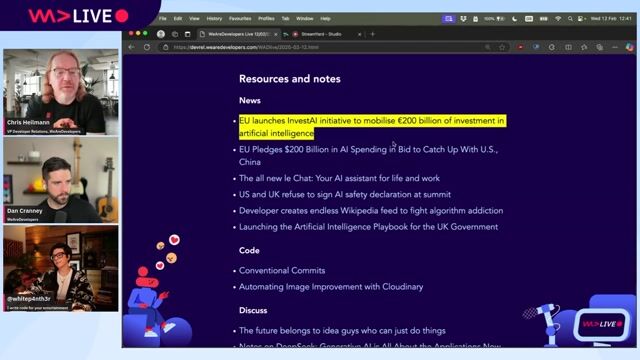The width and height of the screenshot is (640, 360).
Task: Click the Discuss section heading
Action: (x=253, y=311)
